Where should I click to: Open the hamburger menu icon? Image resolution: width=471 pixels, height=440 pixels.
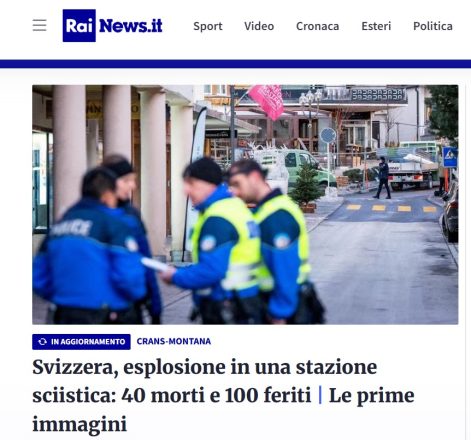click(39, 25)
